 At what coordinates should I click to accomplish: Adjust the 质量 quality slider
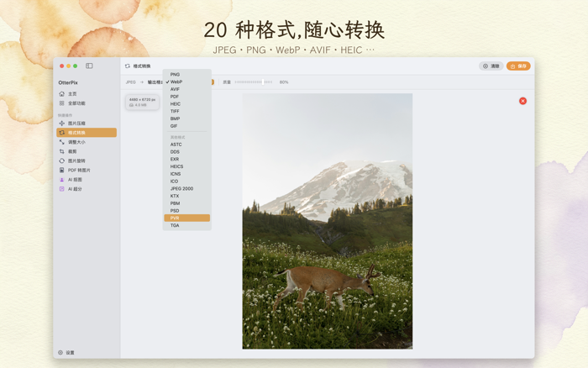coord(254,81)
